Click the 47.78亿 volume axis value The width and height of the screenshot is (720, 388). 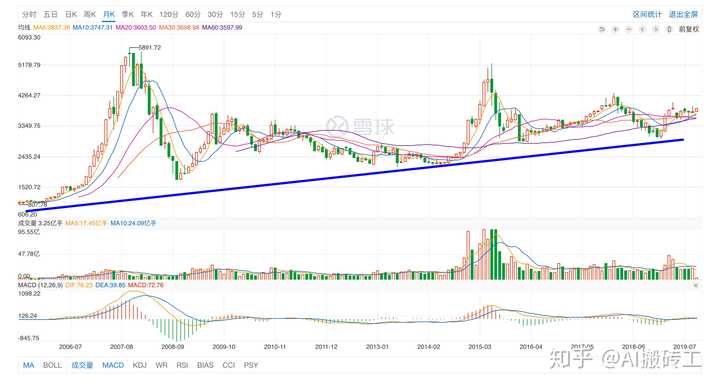29,254
